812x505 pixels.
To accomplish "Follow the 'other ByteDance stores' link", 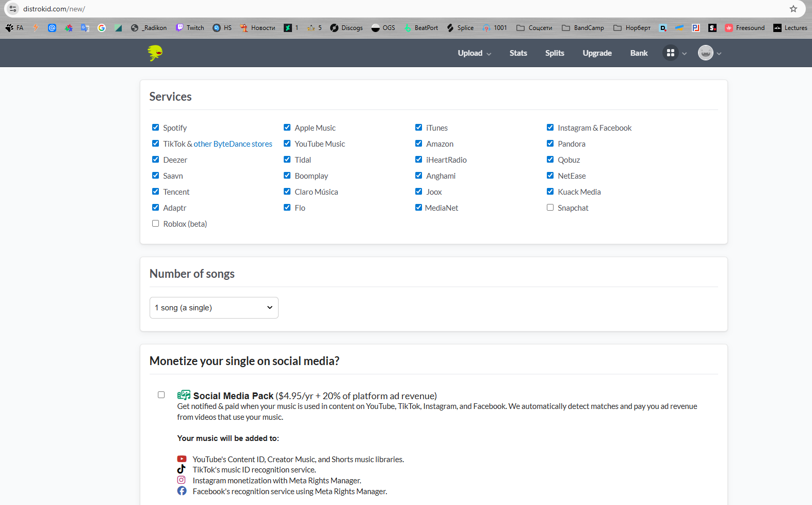I will click(x=233, y=144).
